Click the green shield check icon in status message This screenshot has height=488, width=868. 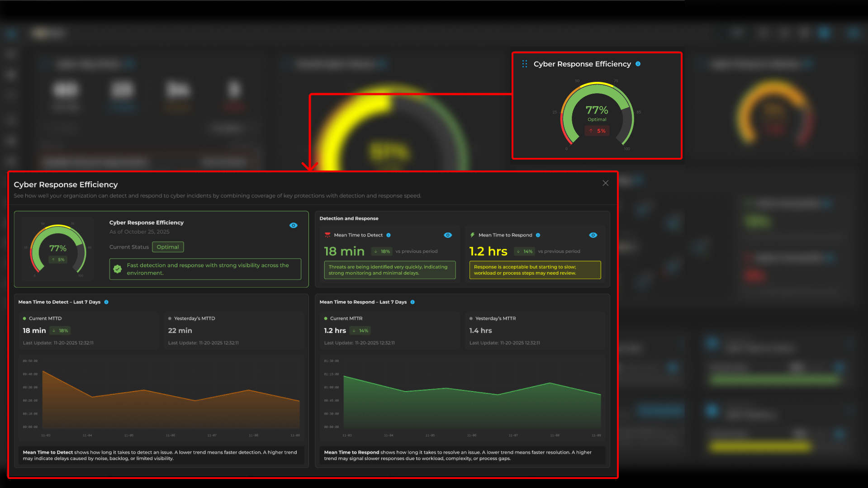[x=118, y=269]
